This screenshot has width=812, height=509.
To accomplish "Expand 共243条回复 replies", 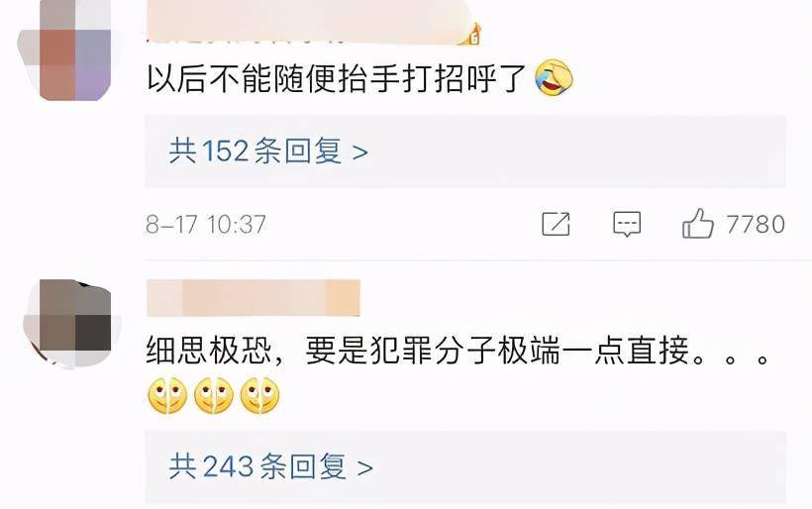I will (465, 467).
